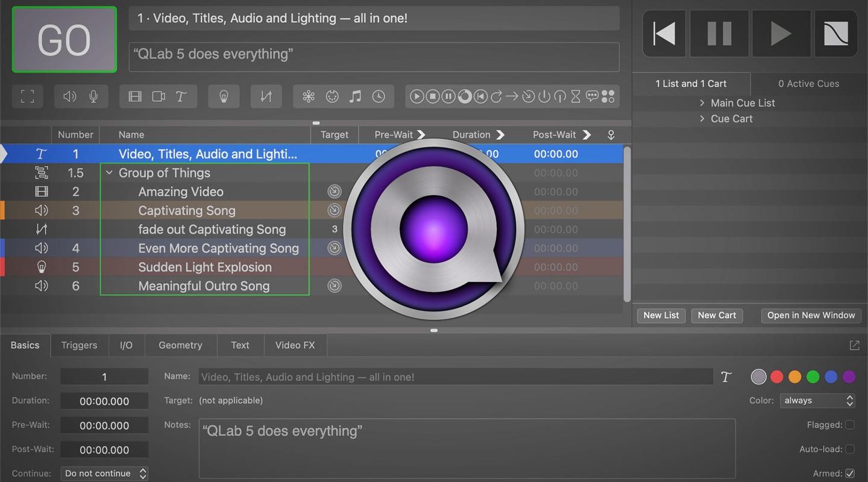Switch to the Triggers inspector tab
868x482 pixels.
click(x=79, y=345)
